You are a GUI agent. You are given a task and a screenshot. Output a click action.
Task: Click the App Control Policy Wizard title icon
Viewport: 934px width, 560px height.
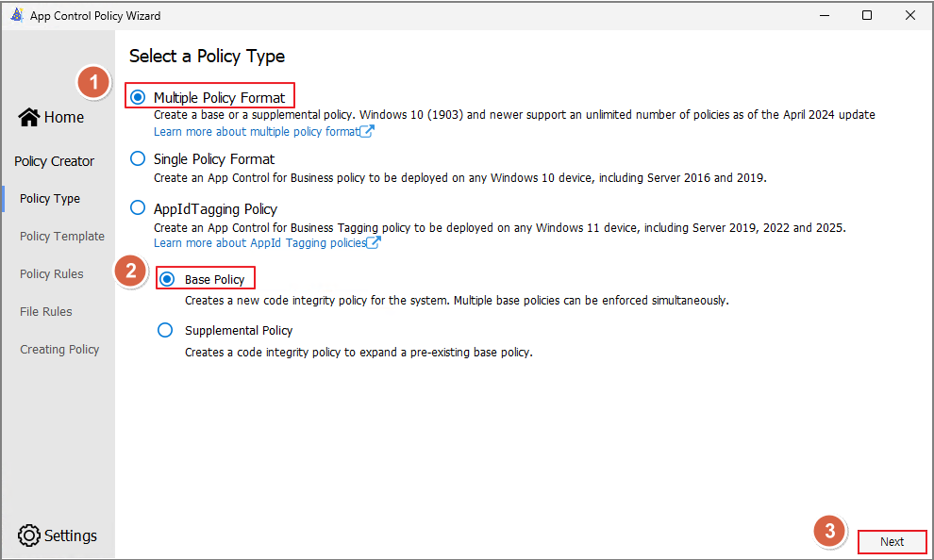tap(17, 15)
